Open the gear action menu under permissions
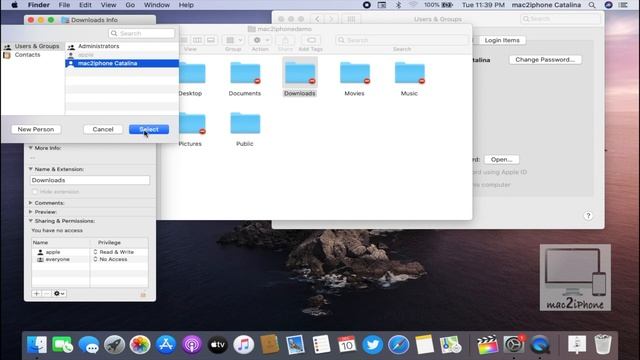 tap(59, 293)
